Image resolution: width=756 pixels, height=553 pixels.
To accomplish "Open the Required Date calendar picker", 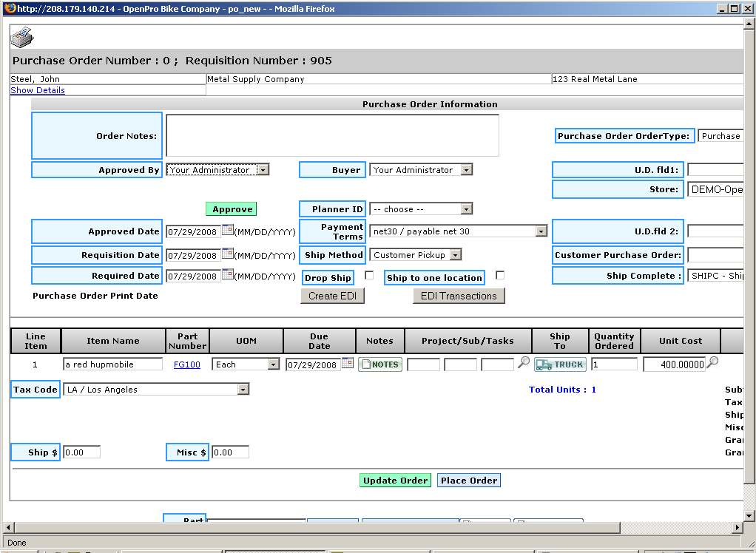I will coord(228,275).
